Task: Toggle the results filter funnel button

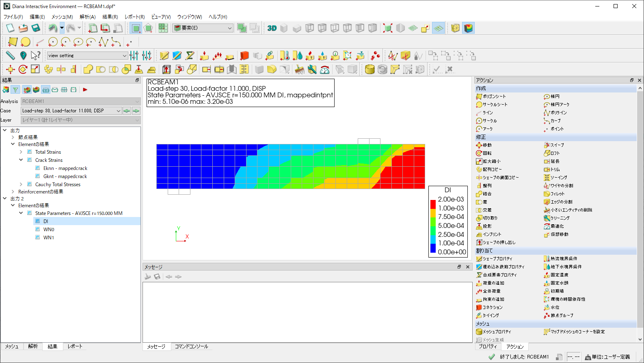Action: [x=15, y=90]
